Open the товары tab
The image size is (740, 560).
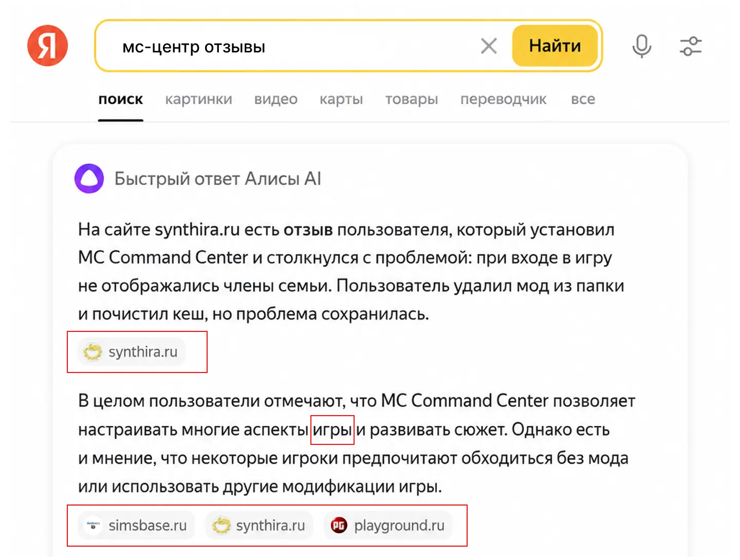(412, 99)
